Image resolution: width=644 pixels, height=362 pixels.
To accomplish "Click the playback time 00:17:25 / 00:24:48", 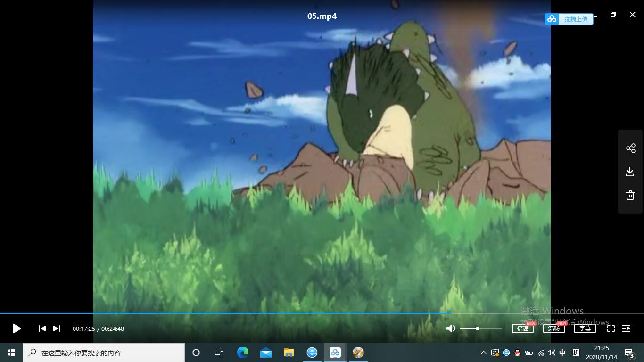I will [98, 329].
